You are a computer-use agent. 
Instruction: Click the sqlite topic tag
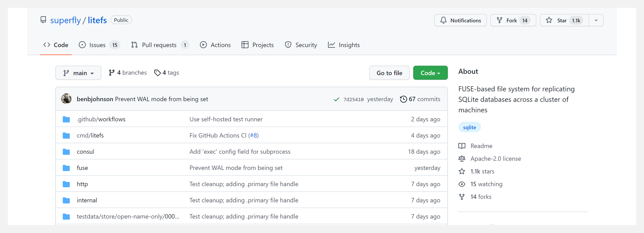[x=469, y=127]
